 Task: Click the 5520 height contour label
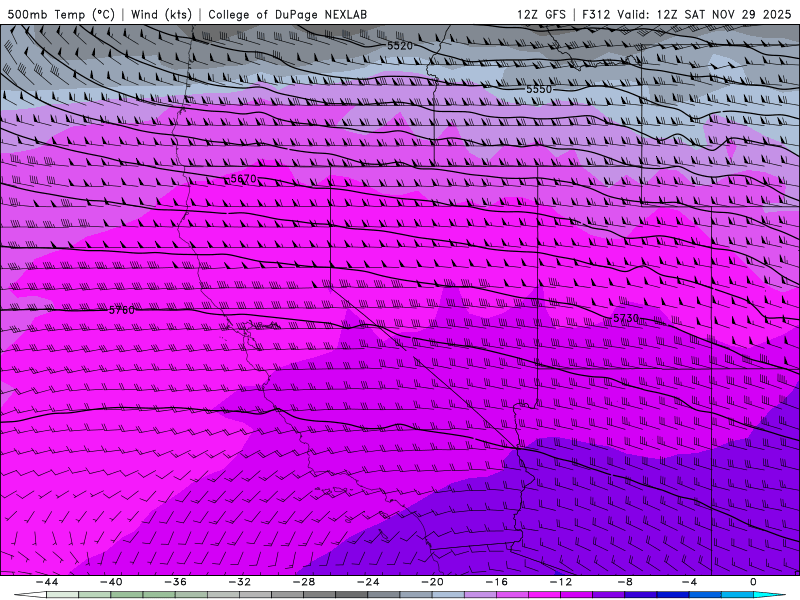(x=399, y=46)
